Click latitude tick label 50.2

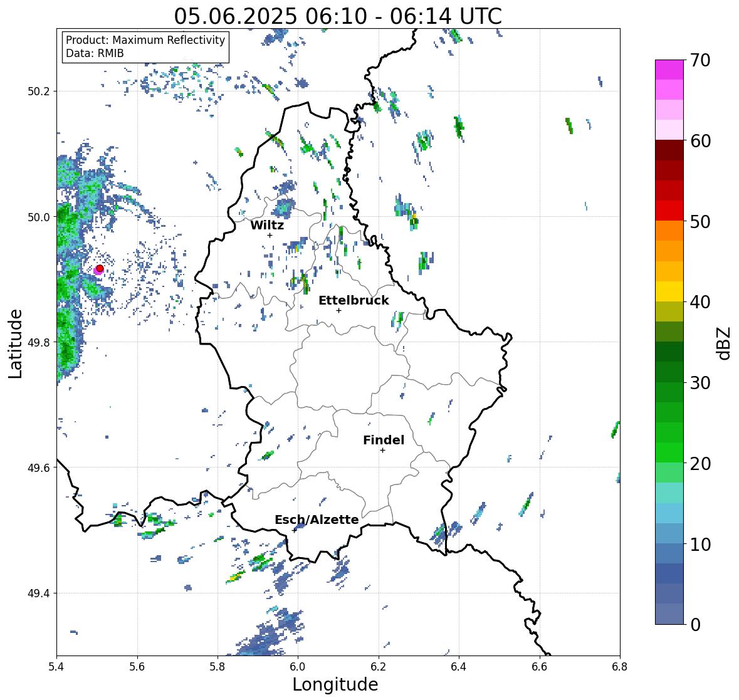pos(39,91)
